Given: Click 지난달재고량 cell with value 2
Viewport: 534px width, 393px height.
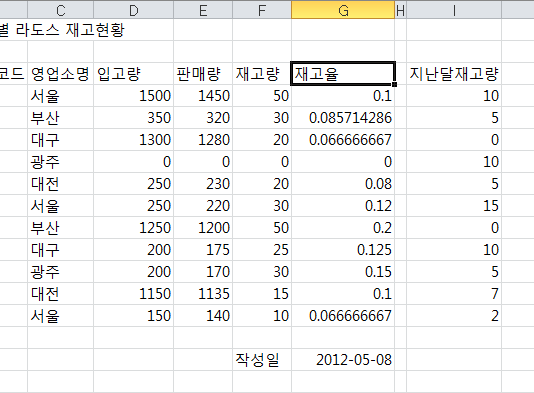Looking at the screenshot, I should 454,316.
